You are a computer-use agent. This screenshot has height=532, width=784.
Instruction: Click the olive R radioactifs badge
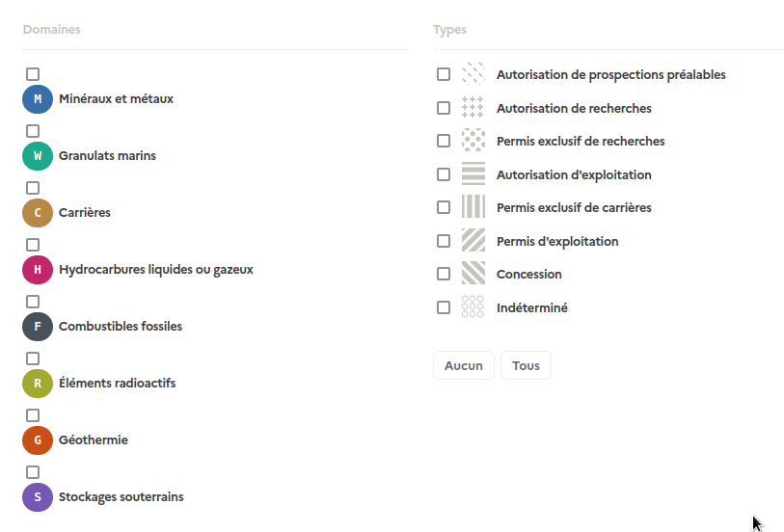[x=38, y=384]
